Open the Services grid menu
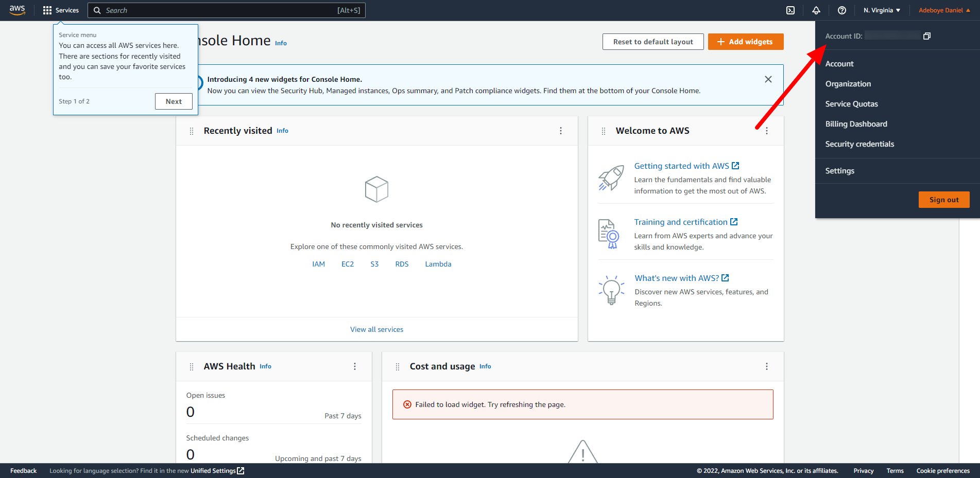 pos(61,10)
